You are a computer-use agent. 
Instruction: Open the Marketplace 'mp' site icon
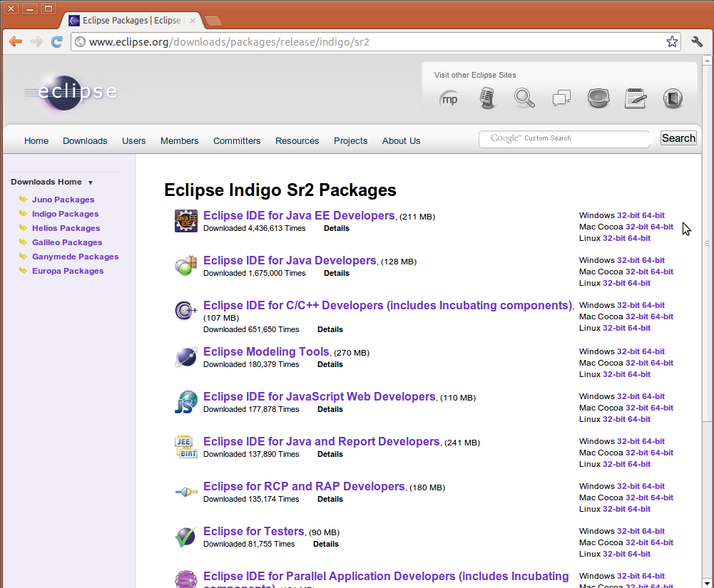tap(449, 98)
